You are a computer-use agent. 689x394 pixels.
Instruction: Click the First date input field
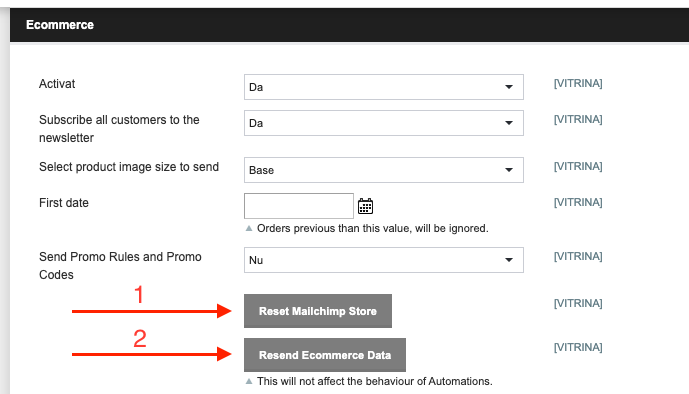click(x=299, y=206)
